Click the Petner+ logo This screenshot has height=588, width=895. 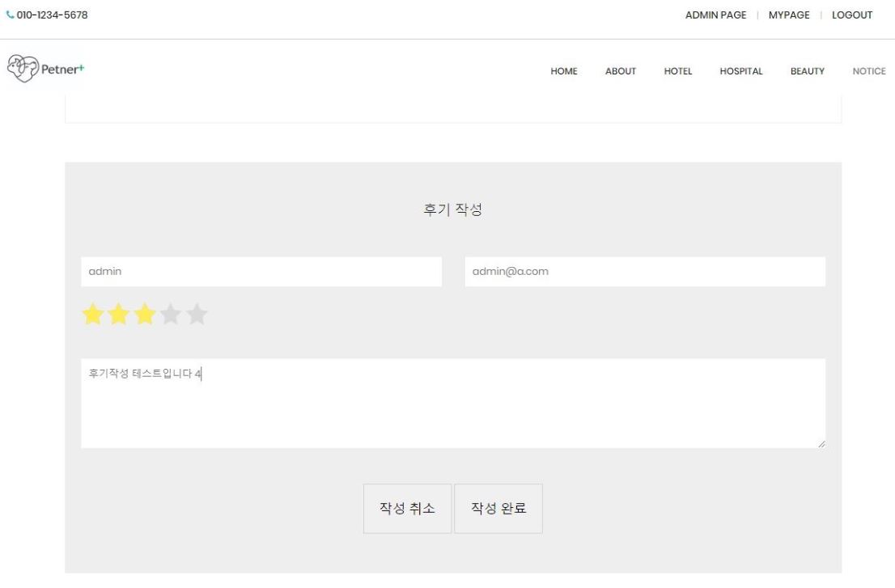pos(45,69)
